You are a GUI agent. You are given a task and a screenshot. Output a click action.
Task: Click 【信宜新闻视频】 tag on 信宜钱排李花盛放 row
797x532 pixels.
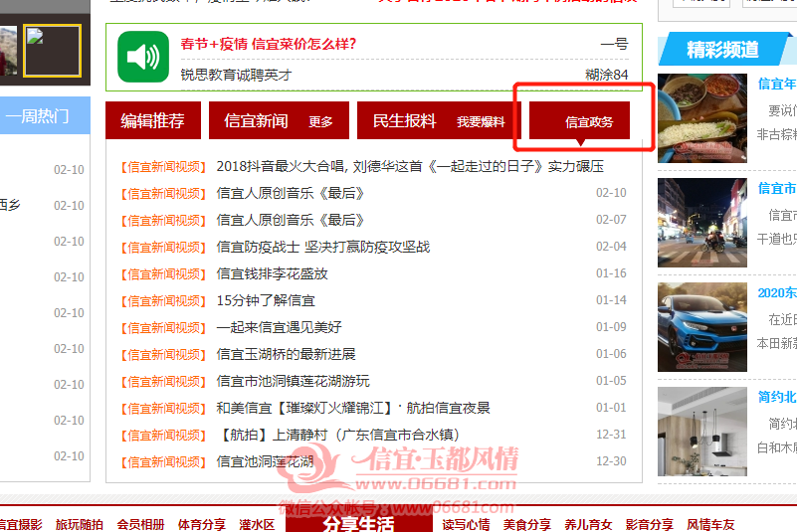(163, 274)
